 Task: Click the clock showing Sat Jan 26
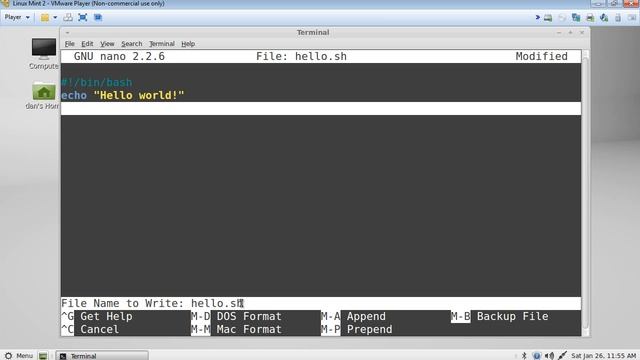[x=604, y=356]
